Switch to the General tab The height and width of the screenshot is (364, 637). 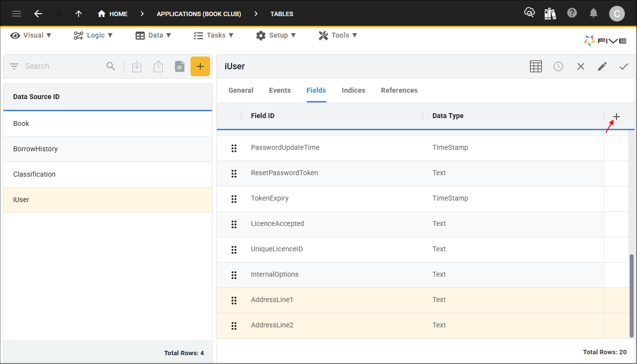pos(241,90)
